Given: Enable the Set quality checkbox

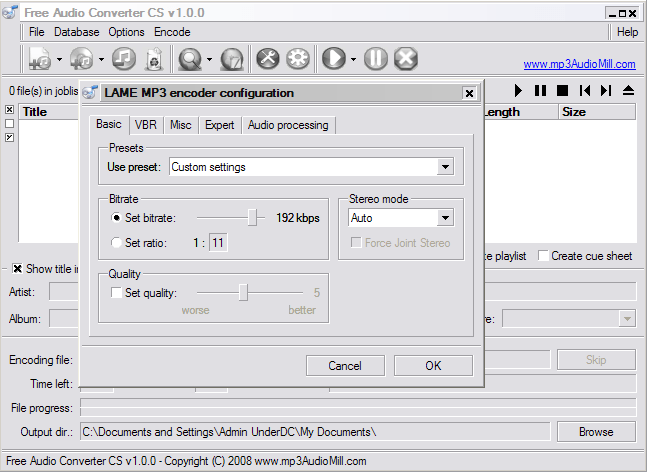Looking at the screenshot, I should (x=116, y=293).
